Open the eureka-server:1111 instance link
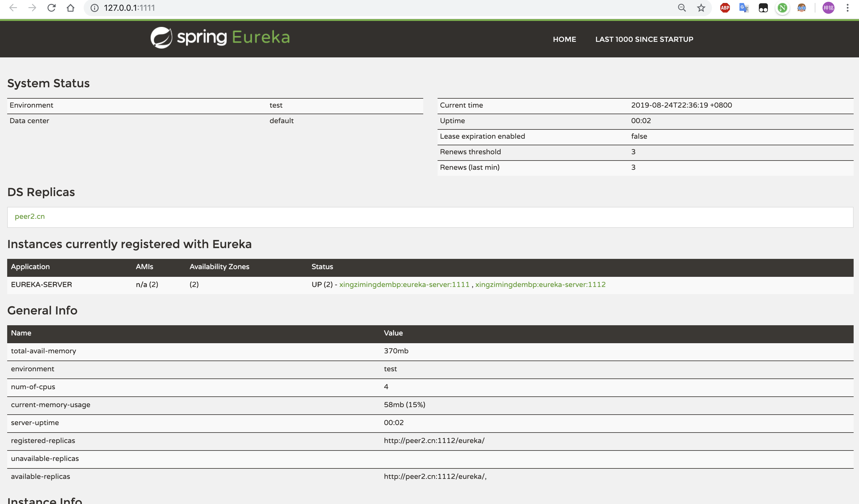Viewport: 859px width, 504px height. [x=404, y=284]
